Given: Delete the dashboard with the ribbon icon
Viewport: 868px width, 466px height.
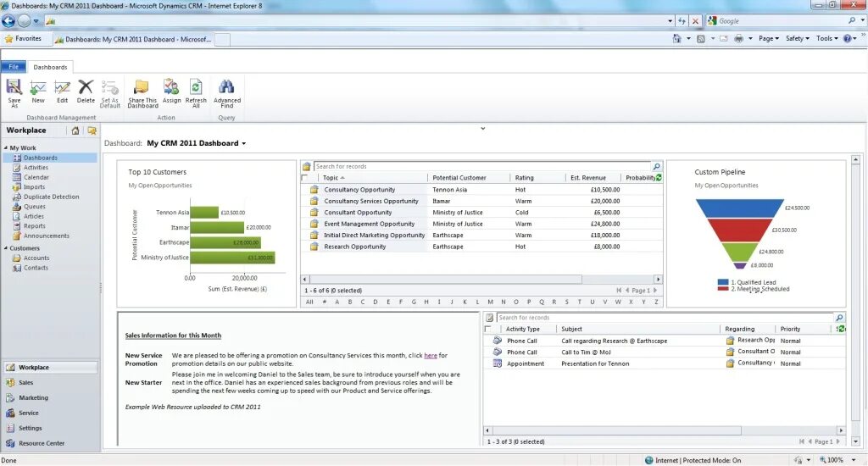Looking at the screenshot, I should 86,87.
